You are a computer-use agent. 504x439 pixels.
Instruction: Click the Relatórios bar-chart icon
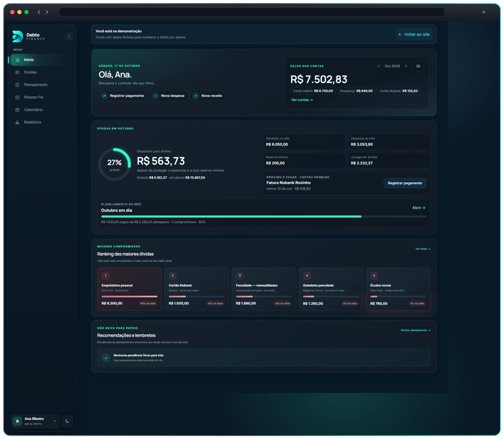click(17, 122)
